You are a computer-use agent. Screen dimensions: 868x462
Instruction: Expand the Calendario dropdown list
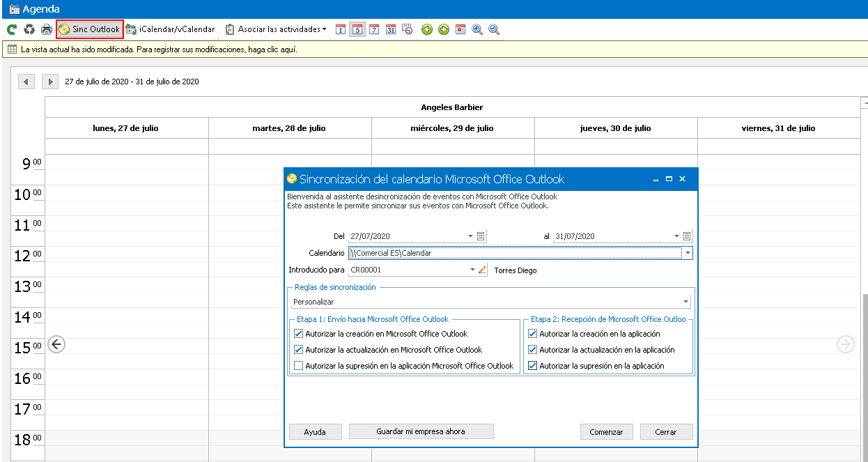tap(688, 253)
